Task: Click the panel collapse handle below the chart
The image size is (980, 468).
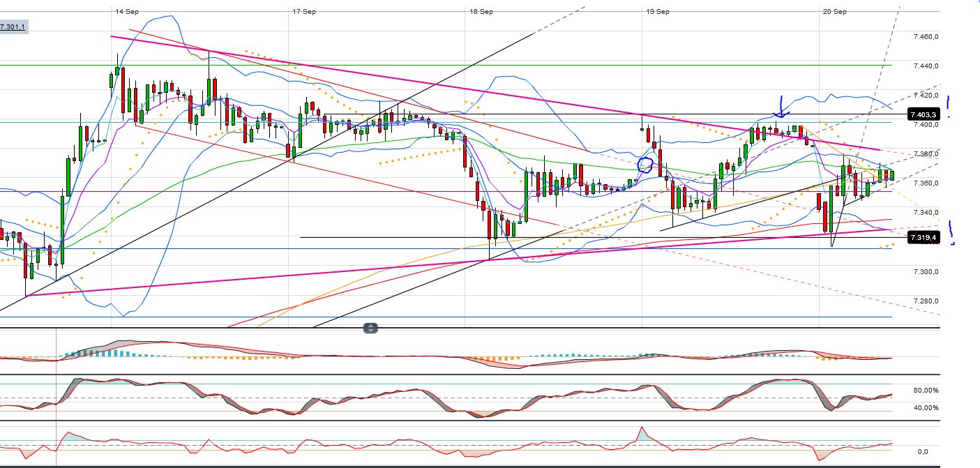Action: click(370, 329)
